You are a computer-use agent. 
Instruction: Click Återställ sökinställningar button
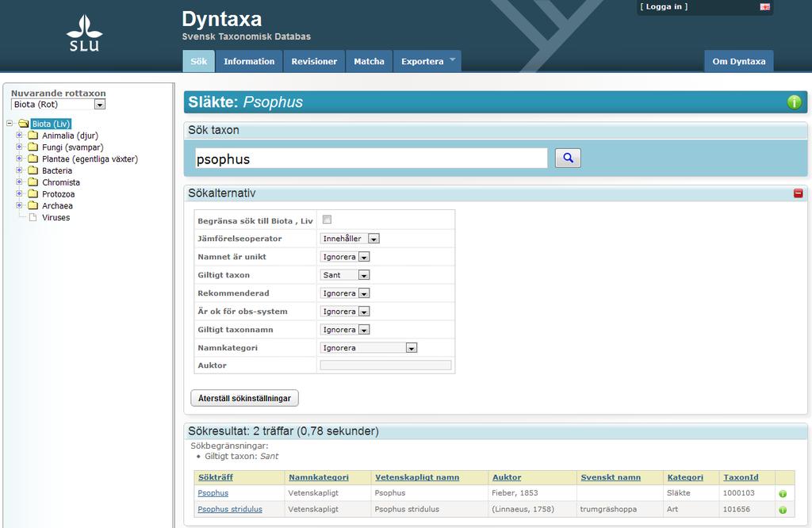pyautogui.click(x=244, y=398)
